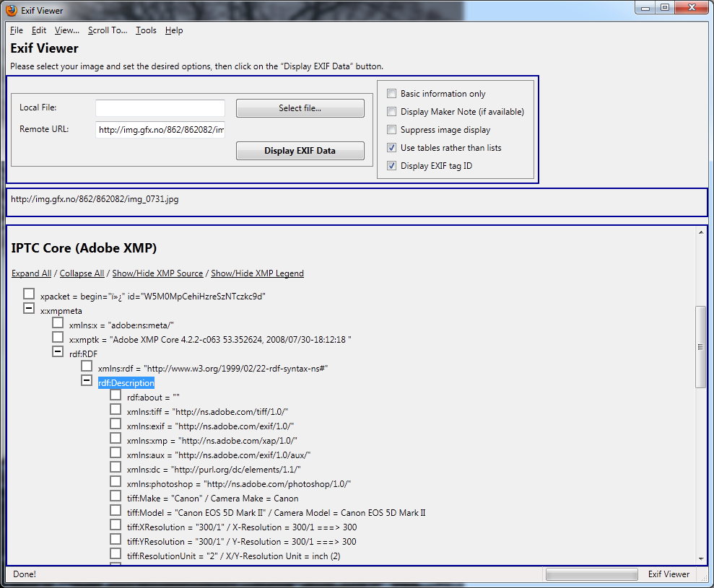Click the Select file... button
Screen dimensions: 714x588
coord(300,108)
